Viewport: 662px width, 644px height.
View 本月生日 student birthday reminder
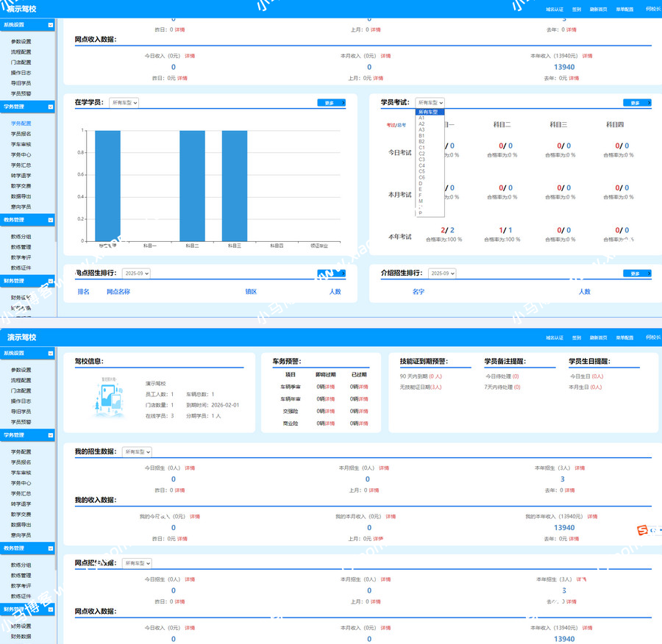point(585,387)
